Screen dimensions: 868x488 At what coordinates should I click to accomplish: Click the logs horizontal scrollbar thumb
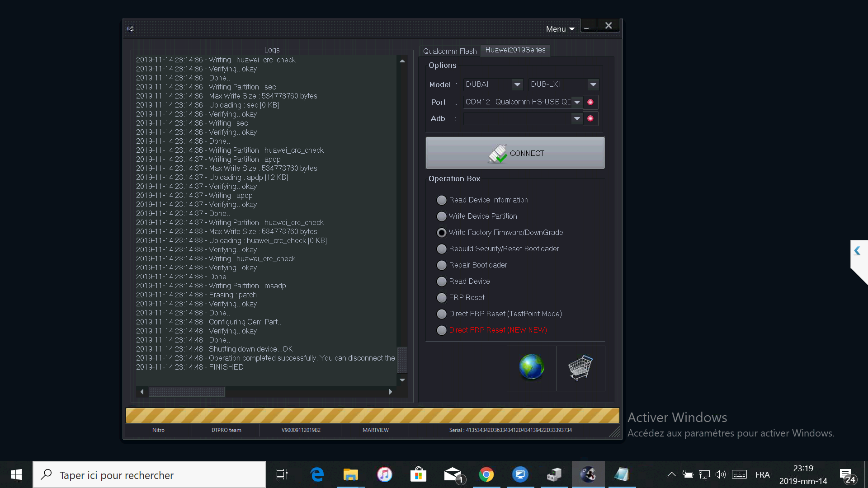(187, 392)
